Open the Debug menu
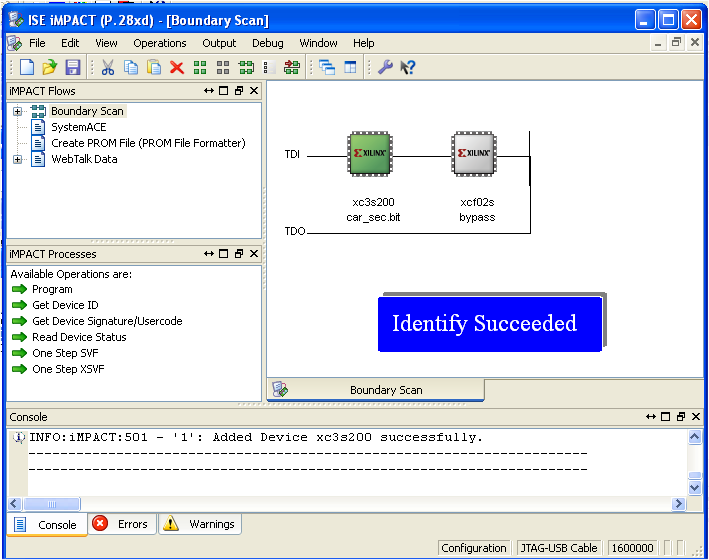Screen dimensions: 709x560 (267, 43)
